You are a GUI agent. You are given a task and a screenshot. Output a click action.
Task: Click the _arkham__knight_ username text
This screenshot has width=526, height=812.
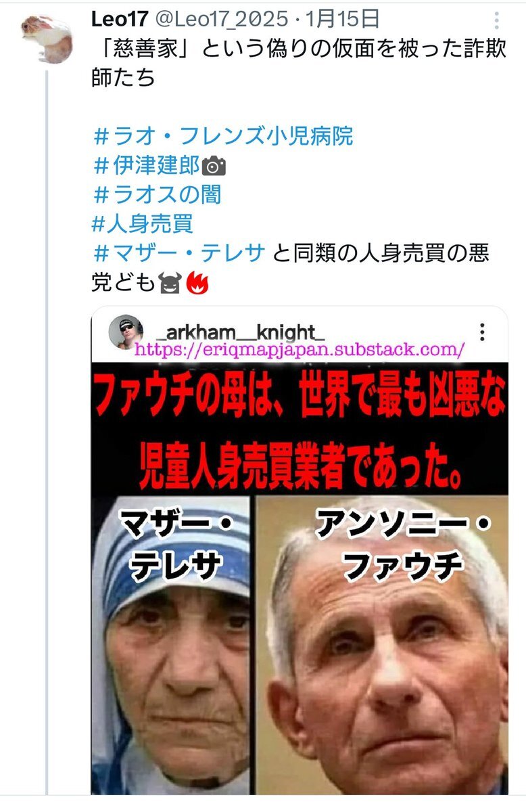pos(240,332)
